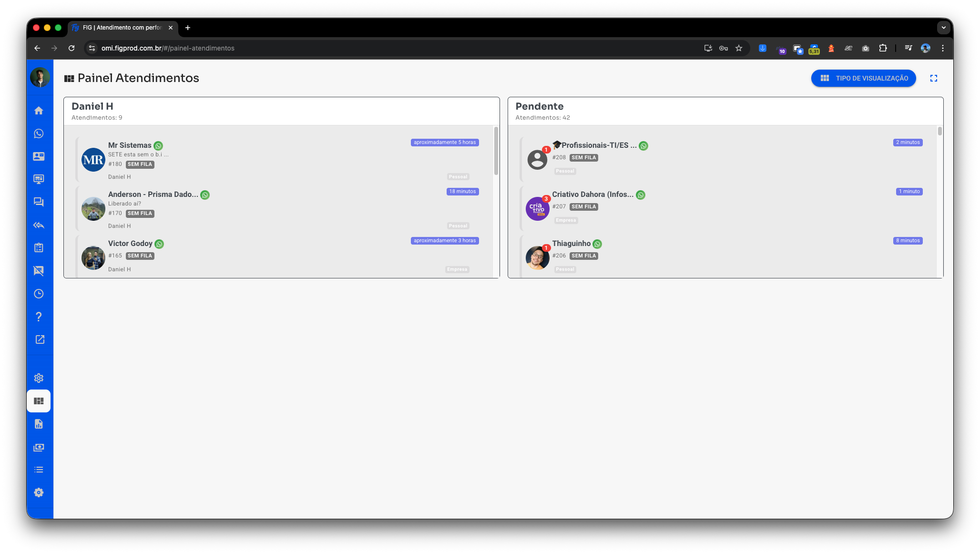
Task: Click the external link open icon in sidebar
Action: point(39,339)
